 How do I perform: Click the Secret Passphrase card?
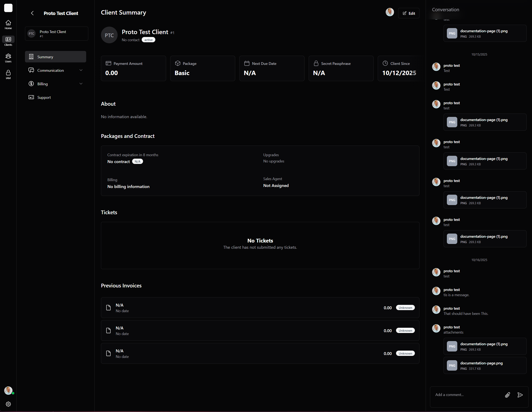point(341,68)
